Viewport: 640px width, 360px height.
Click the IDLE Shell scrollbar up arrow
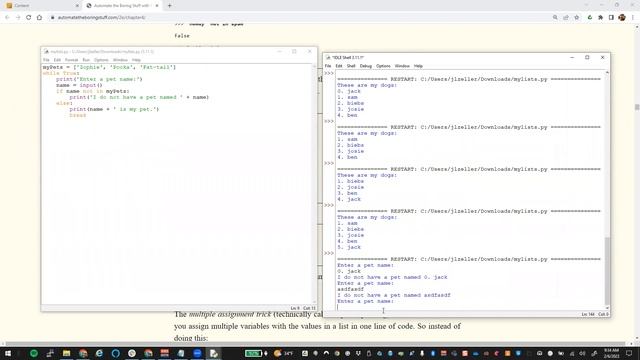pos(607,73)
